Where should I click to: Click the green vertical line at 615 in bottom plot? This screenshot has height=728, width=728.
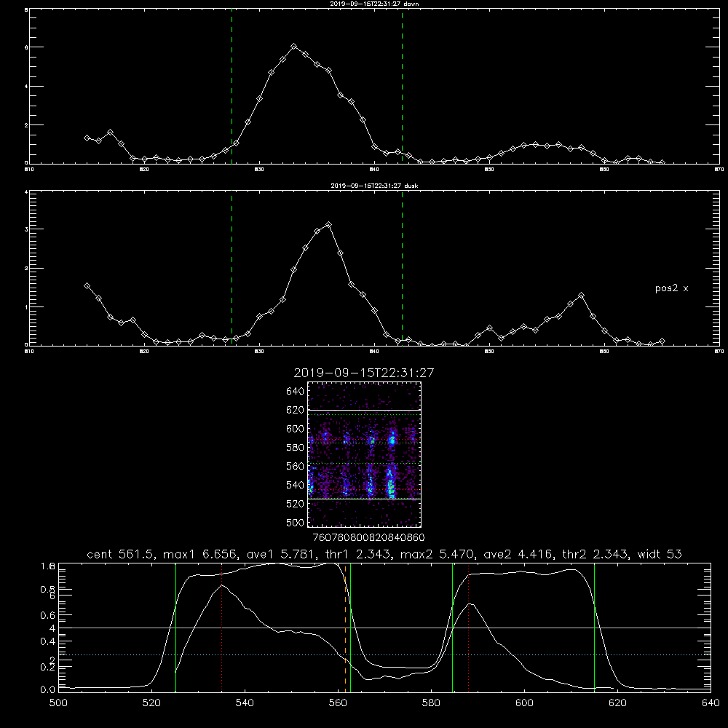click(x=594, y=628)
